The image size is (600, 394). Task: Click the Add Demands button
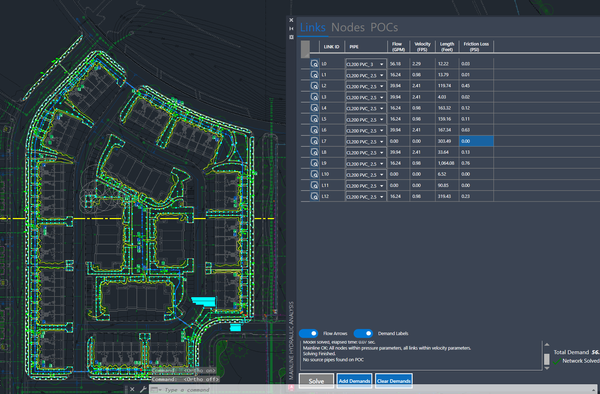point(354,381)
